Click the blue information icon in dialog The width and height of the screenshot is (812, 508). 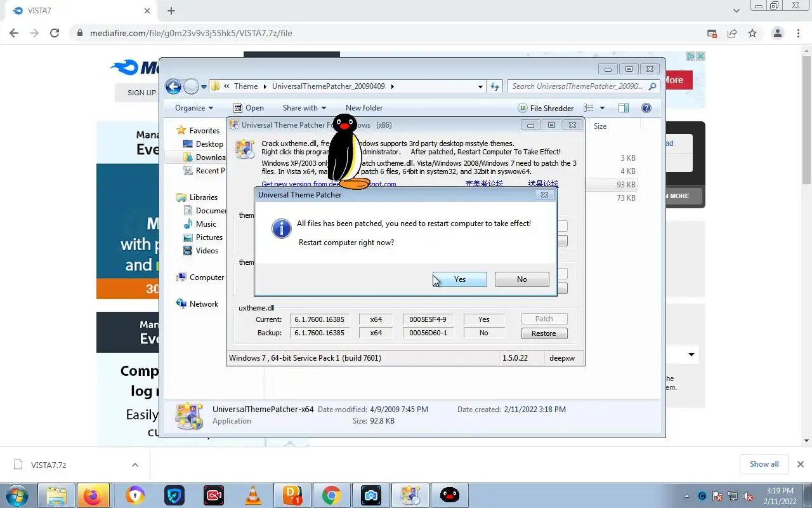tap(282, 229)
